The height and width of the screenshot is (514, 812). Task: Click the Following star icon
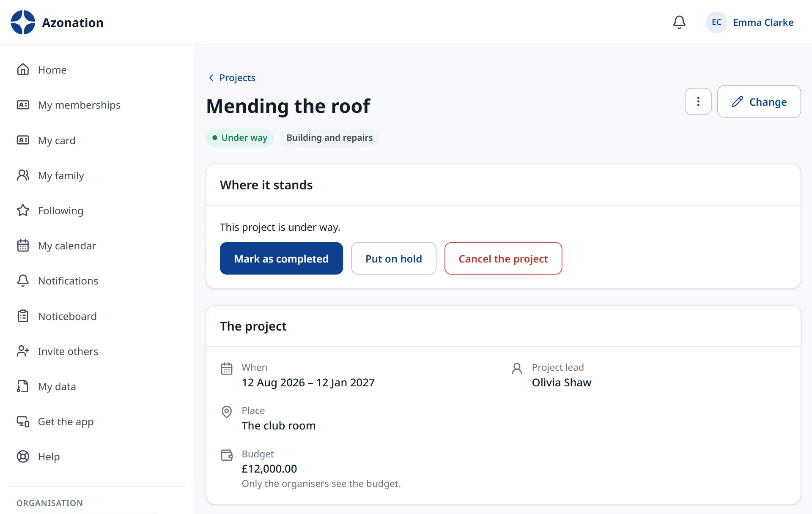[x=23, y=210]
